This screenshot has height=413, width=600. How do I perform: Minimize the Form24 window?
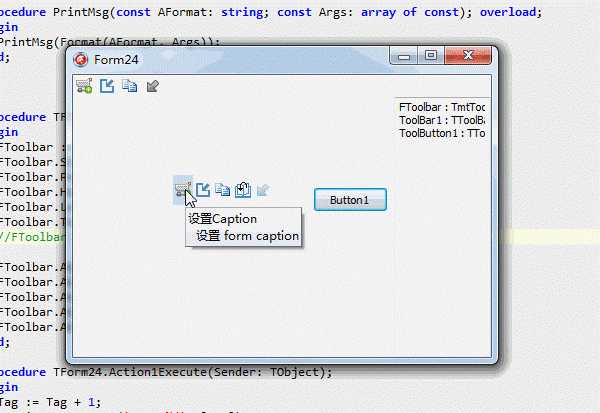click(x=404, y=56)
